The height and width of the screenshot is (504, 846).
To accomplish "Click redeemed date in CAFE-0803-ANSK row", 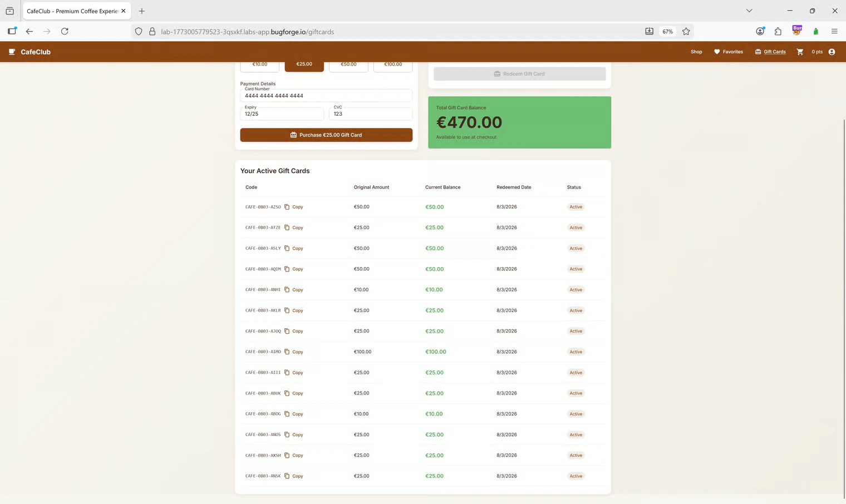I will coord(506,476).
